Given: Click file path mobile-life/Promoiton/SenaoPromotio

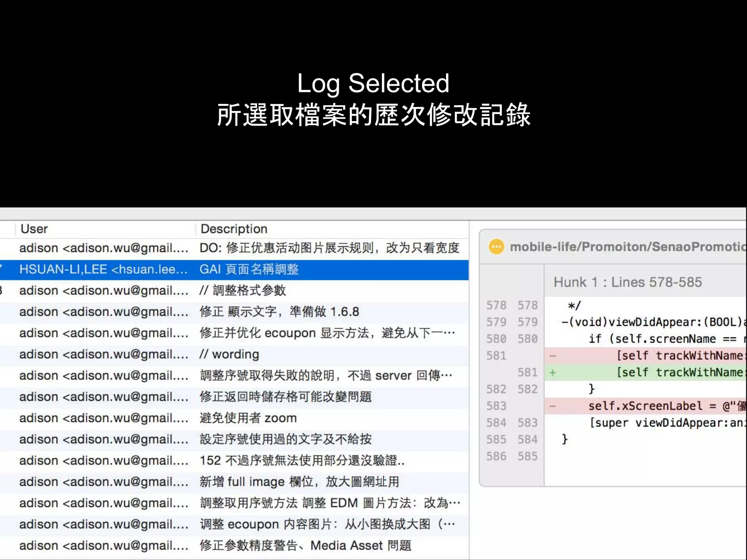Looking at the screenshot, I should coord(628,247).
